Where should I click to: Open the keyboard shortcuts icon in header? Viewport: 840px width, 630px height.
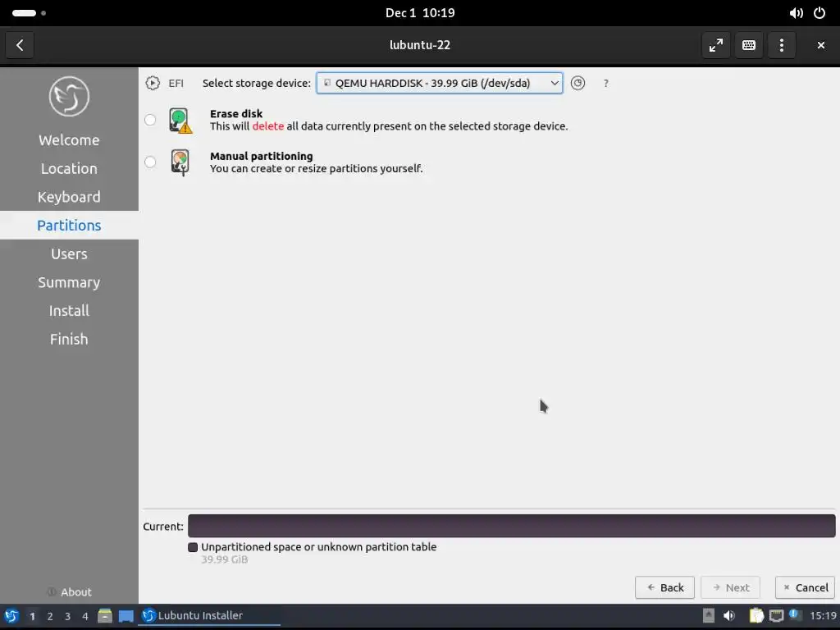point(749,45)
